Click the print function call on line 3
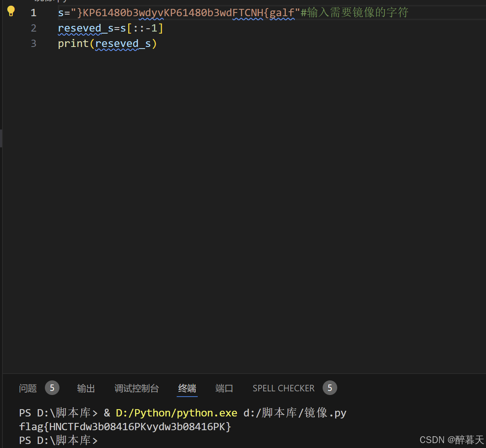Image resolution: width=486 pixels, height=448 pixels. (x=73, y=43)
